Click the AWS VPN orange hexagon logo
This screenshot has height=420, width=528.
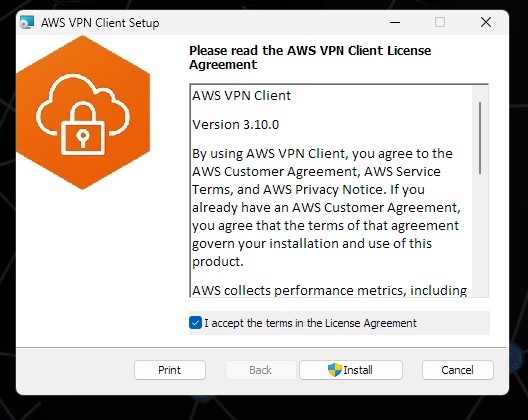83,113
